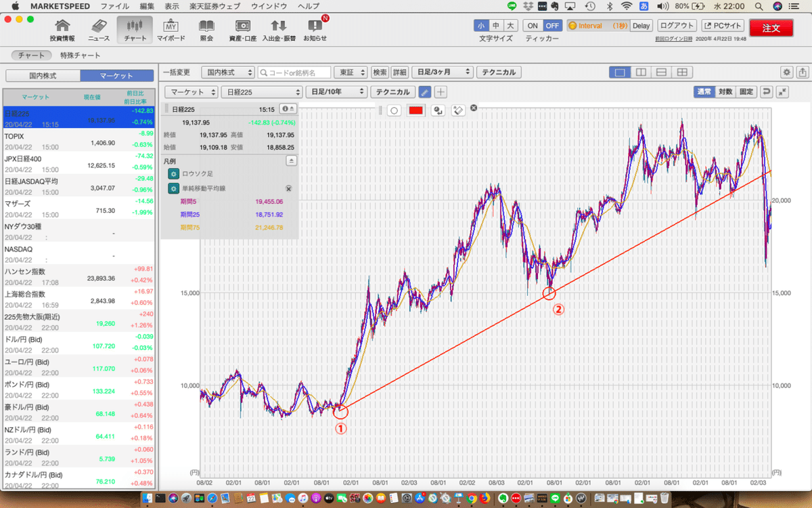Screen dimensions: 812x508
Task: Remove the 単純移動平均線 indicator
Action: coord(288,189)
